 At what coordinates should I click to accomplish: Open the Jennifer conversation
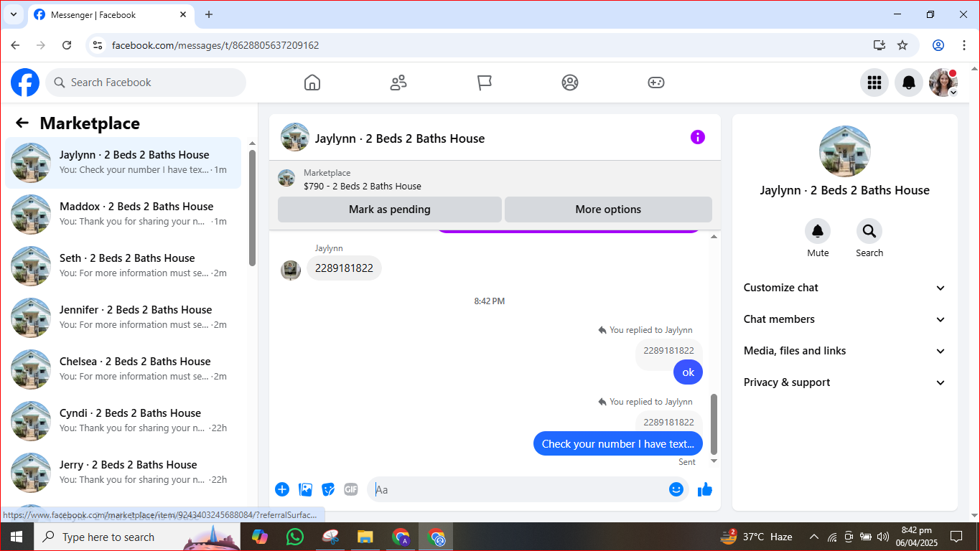point(123,318)
